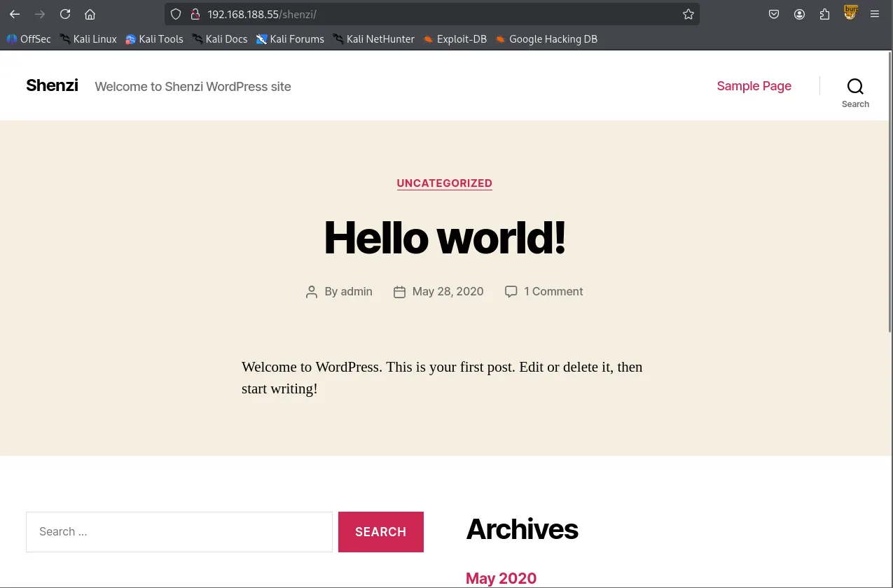893x588 pixels.
Task: Go to the browser home page
Action: tap(90, 14)
